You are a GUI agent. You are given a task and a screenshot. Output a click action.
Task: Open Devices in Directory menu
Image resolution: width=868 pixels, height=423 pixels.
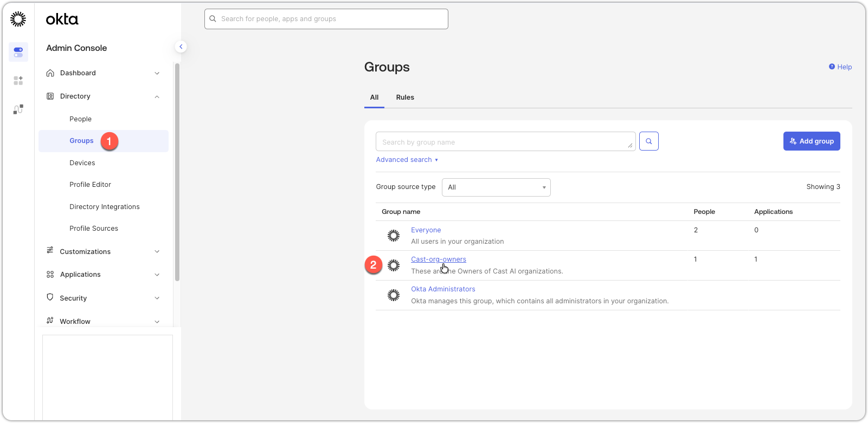tap(82, 163)
